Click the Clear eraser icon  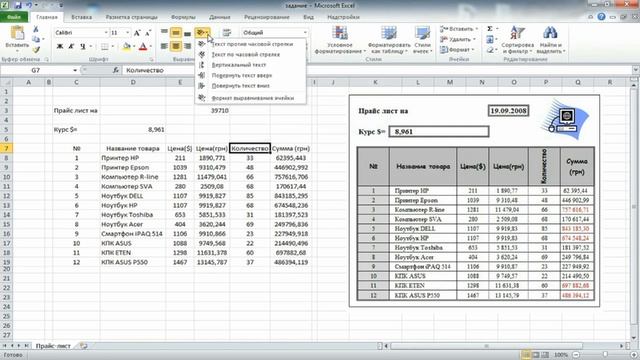coord(490,50)
